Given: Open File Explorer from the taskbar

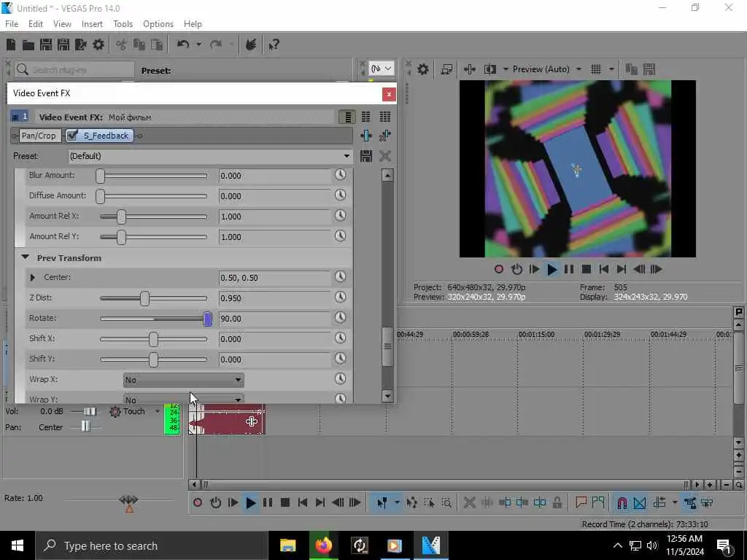Looking at the screenshot, I should point(287,545).
